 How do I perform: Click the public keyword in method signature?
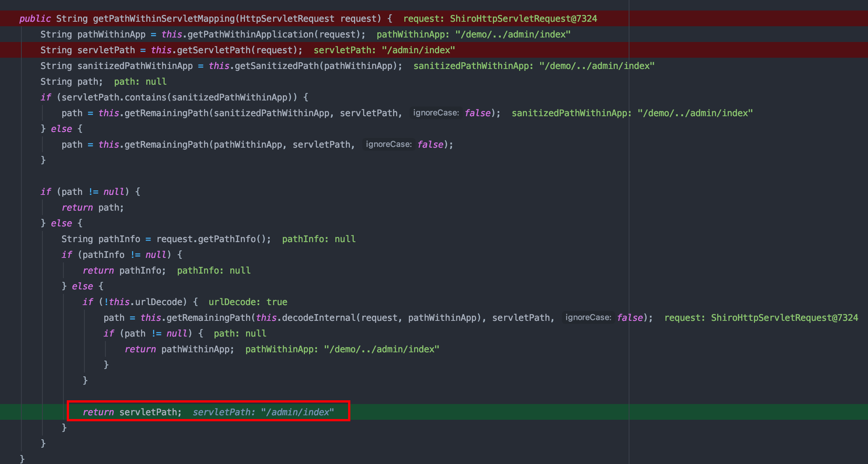35,19
